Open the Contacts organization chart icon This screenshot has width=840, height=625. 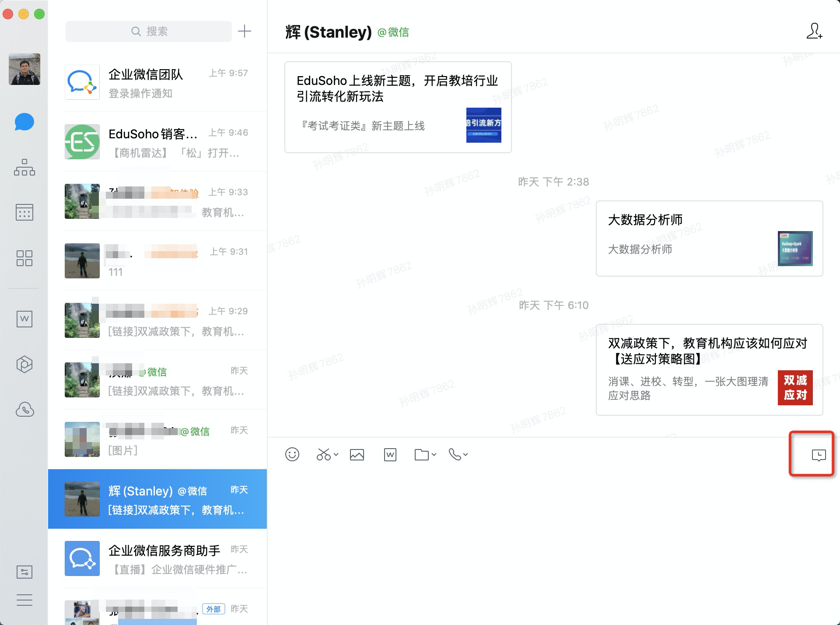point(24,167)
